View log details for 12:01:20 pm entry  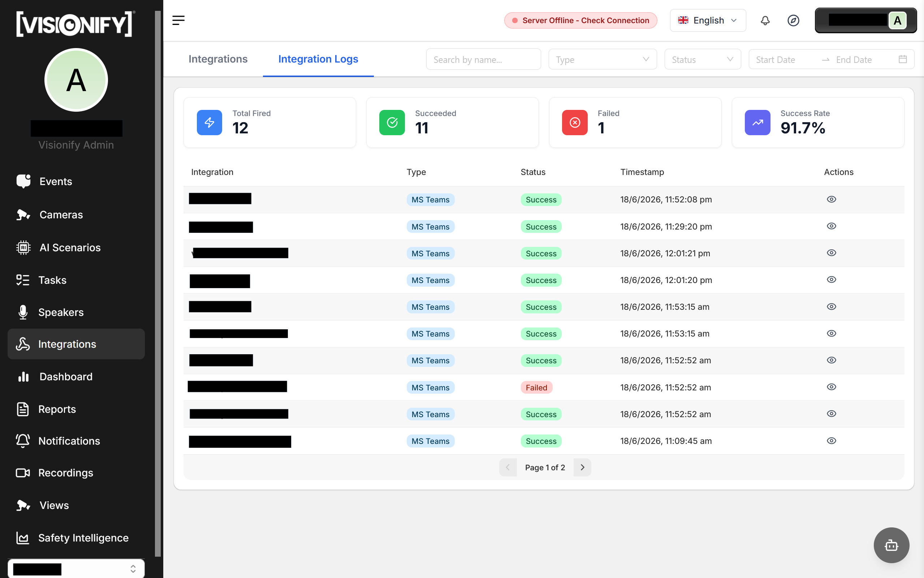click(x=831, y=279)
